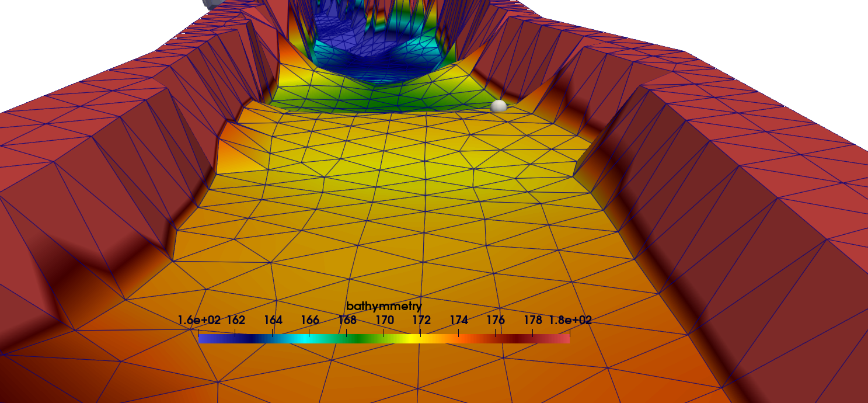The width and height of the screenshot is (868, 403).
Task: Click the 176 tick label on legend
Action: click(x=496, y=320)
